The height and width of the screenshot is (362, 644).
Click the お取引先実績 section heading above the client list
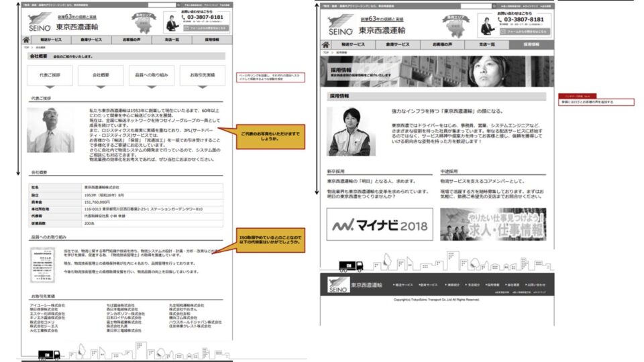tap(43, 296)
